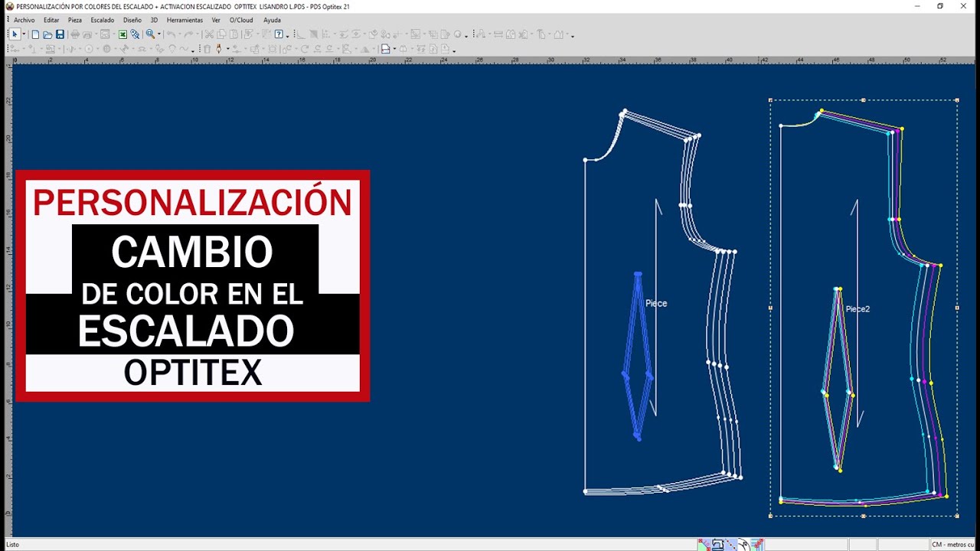Open the O/Cloud menu
The width and height of the screenshot is (980, 551).
click(x=241, y=20)
